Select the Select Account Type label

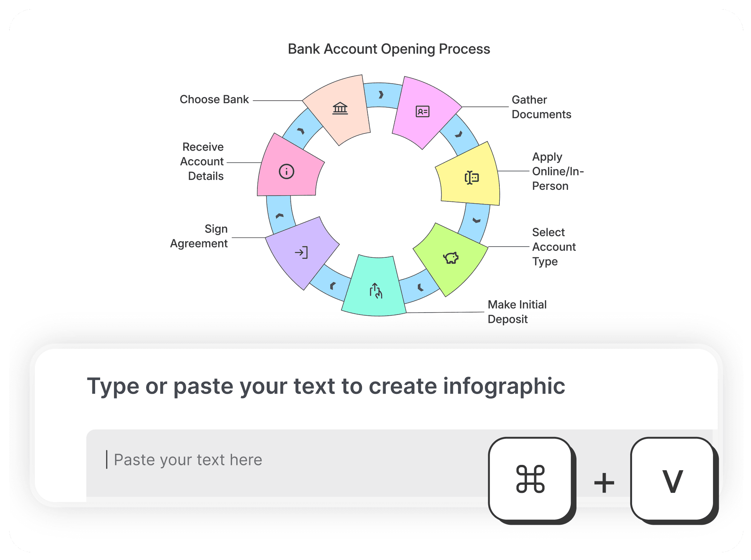(554, 247)
